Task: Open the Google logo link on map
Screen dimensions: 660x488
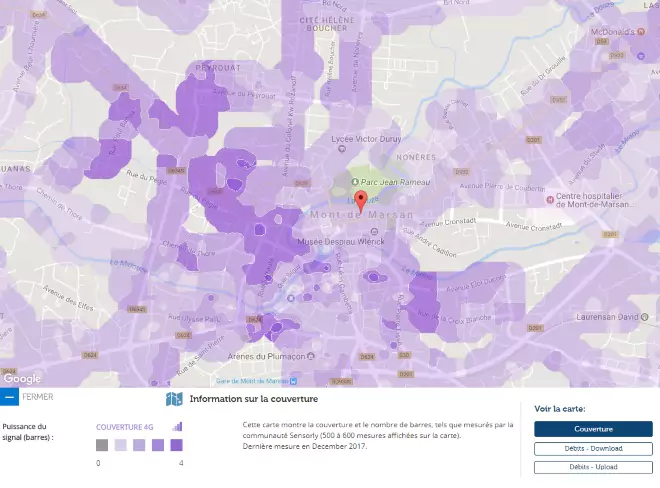Action: [21, 378]
